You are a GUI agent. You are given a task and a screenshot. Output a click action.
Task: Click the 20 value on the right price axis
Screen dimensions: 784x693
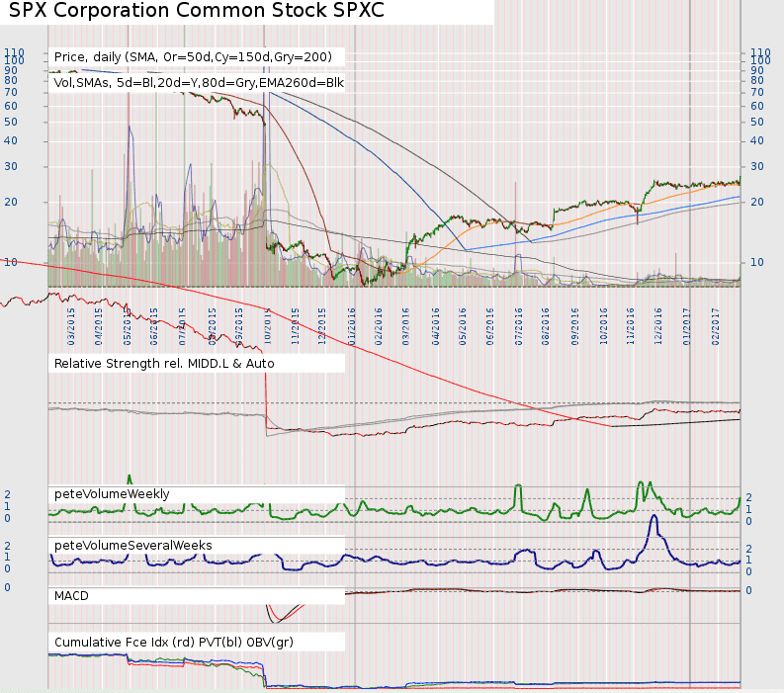[757, 202]
